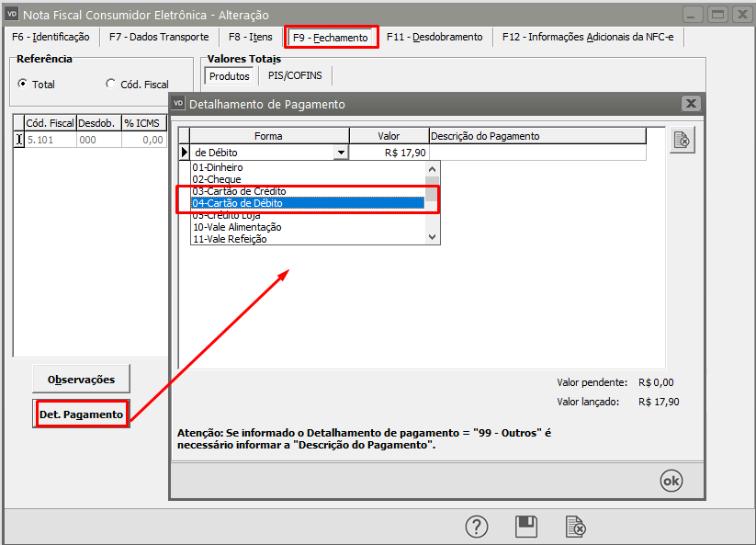Switch to the PIS/COFINS tab
756x545 pixels.
click(294, 76)
